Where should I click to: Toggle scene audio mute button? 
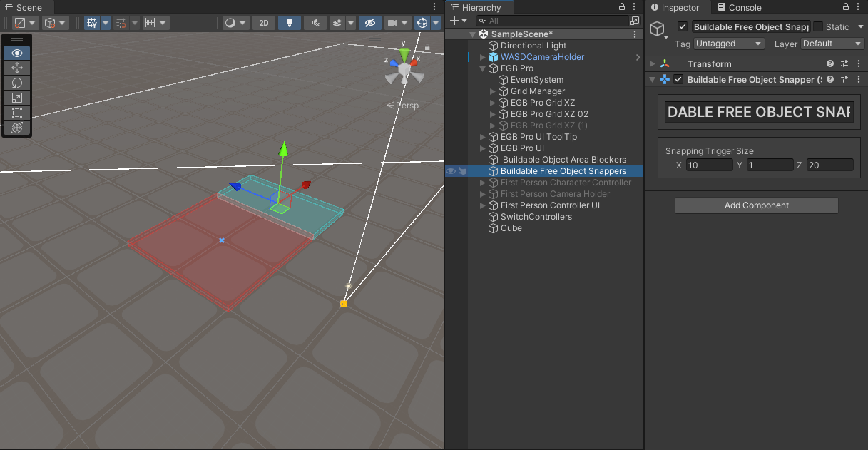pos(315,23)
